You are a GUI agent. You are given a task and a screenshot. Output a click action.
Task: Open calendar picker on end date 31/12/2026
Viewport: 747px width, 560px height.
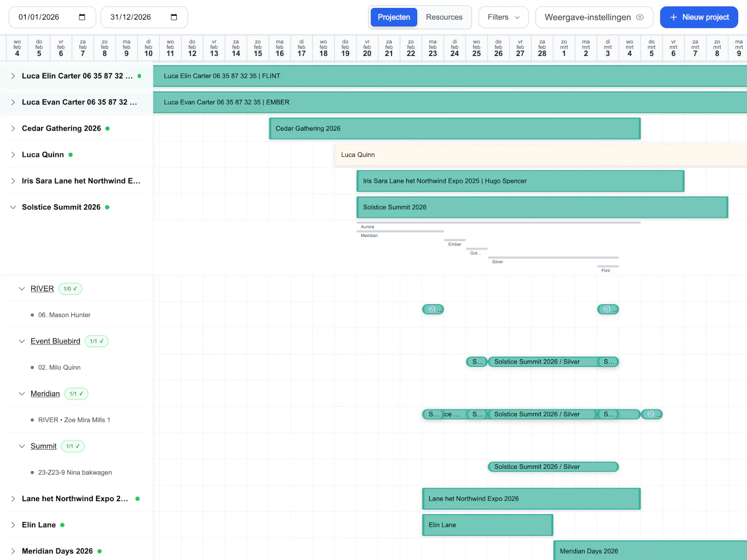point(174,17)
